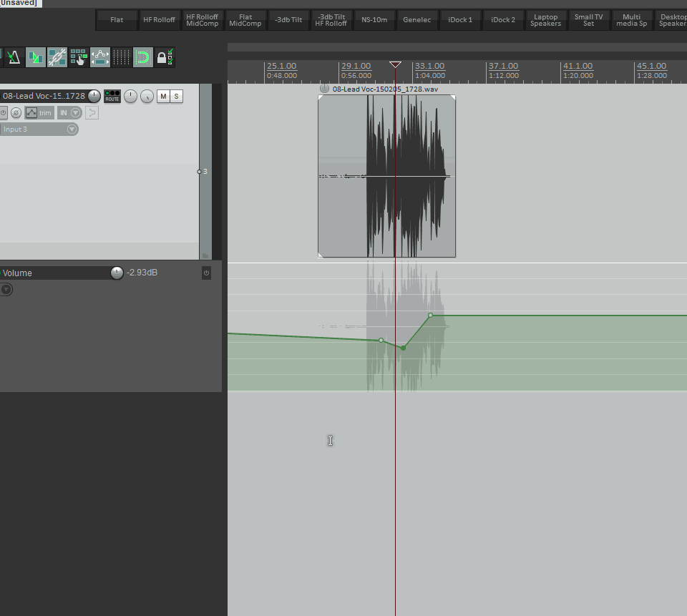Toggle the metronome icon

[14, 57]
